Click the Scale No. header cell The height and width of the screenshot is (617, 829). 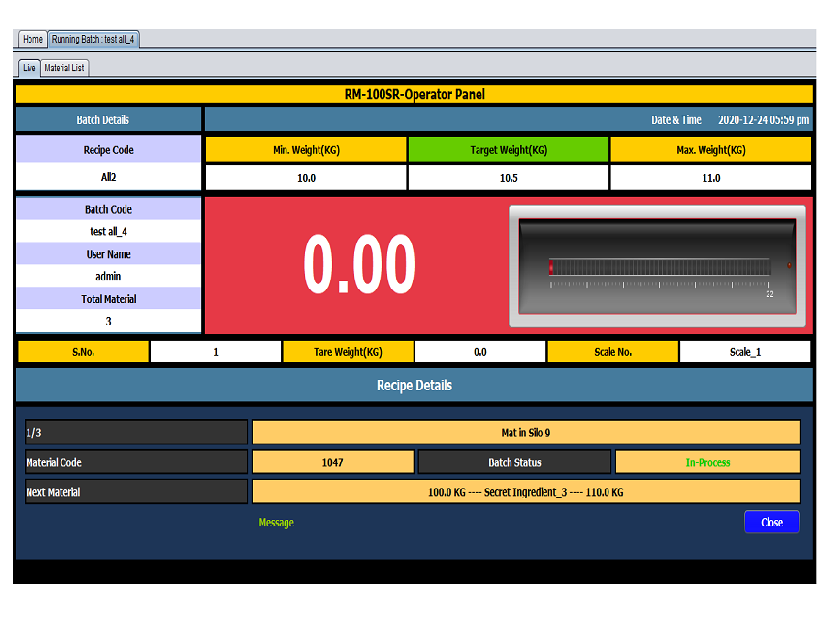tap(612, 351)
